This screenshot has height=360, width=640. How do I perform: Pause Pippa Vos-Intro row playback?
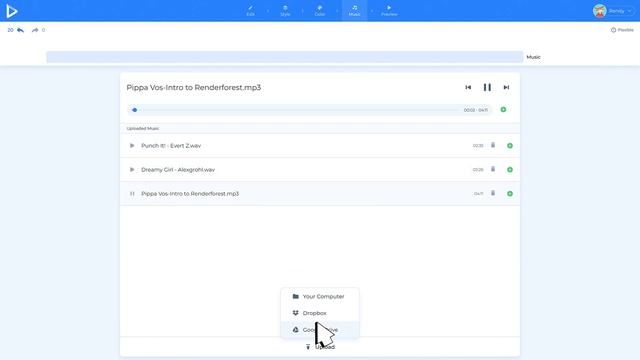tap(132, 193)
